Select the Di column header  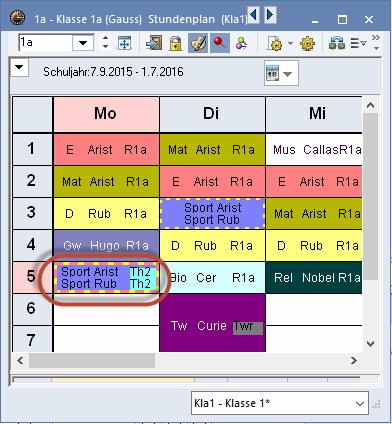click(212, 114)
